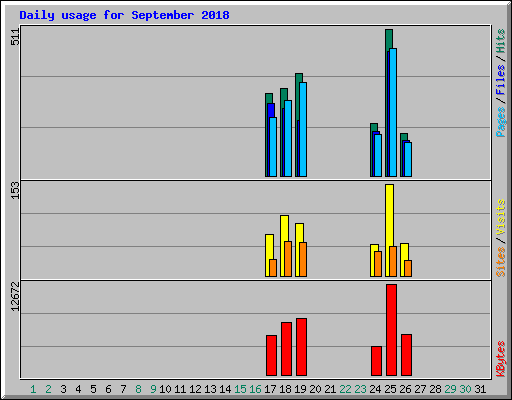The image size is (512, 400).
Task: Click the day 17 red KBytes bar
Action: (x=271, y=355)
